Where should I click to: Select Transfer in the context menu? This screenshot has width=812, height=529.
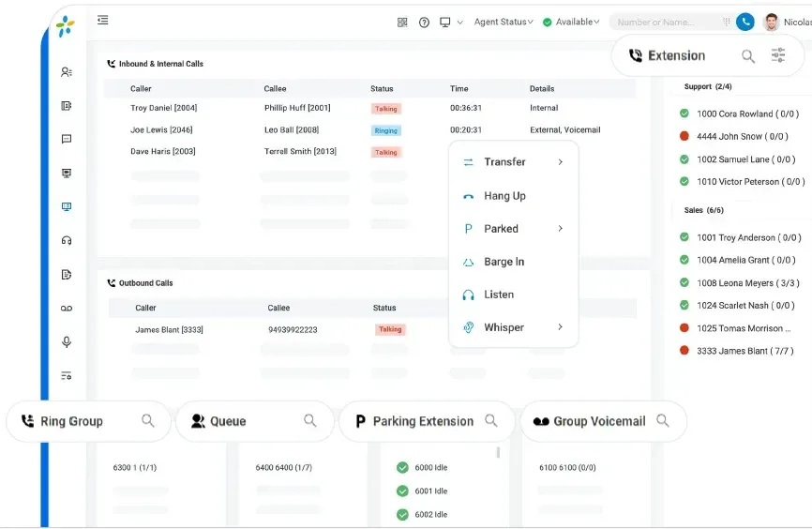(513, 162)
